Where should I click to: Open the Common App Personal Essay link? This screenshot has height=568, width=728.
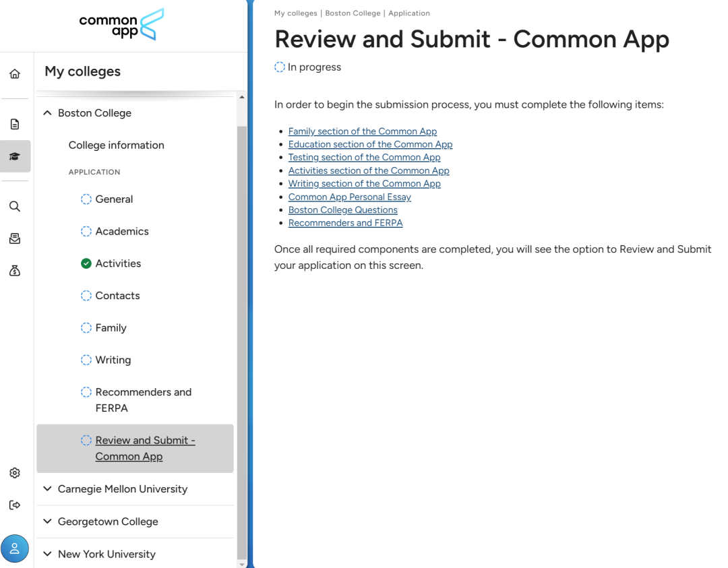tap(350, 197)
